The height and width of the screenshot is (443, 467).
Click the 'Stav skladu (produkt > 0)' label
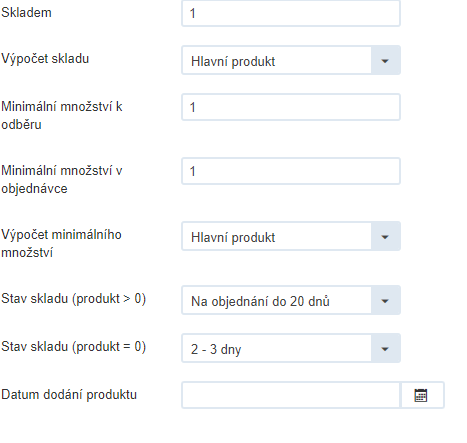click(x=74, y=299)
